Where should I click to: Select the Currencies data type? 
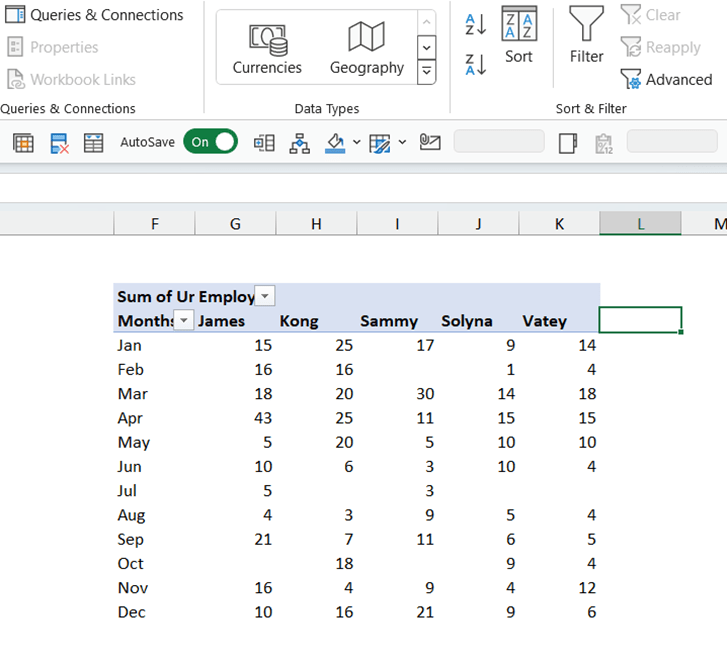pyautogui.click(x=267, y=48)
